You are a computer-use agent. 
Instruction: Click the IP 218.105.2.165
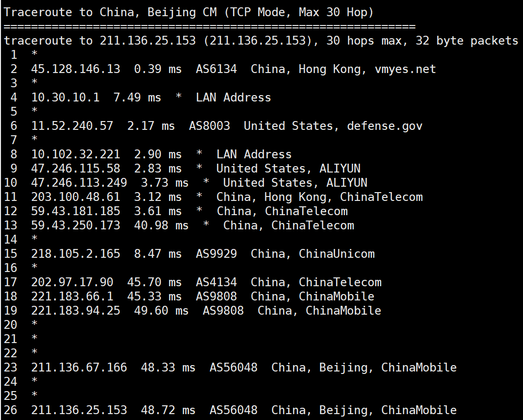pos(76,254)
